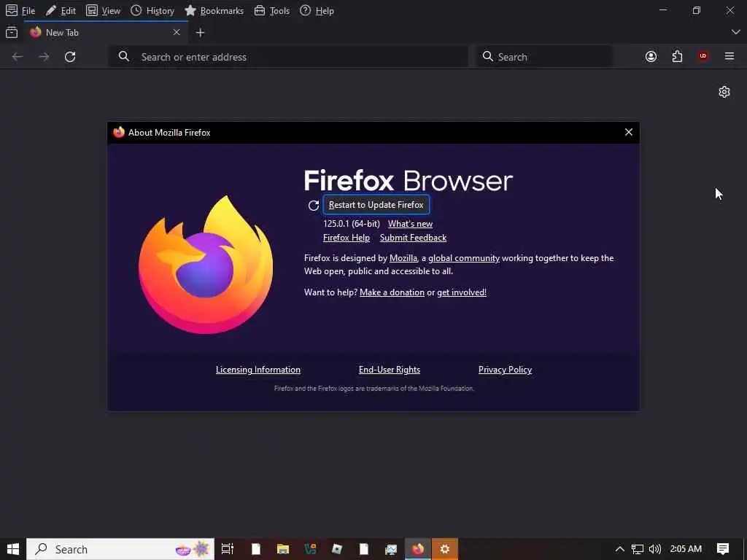Open Firefox View icon left of tabs

[12, 32]
